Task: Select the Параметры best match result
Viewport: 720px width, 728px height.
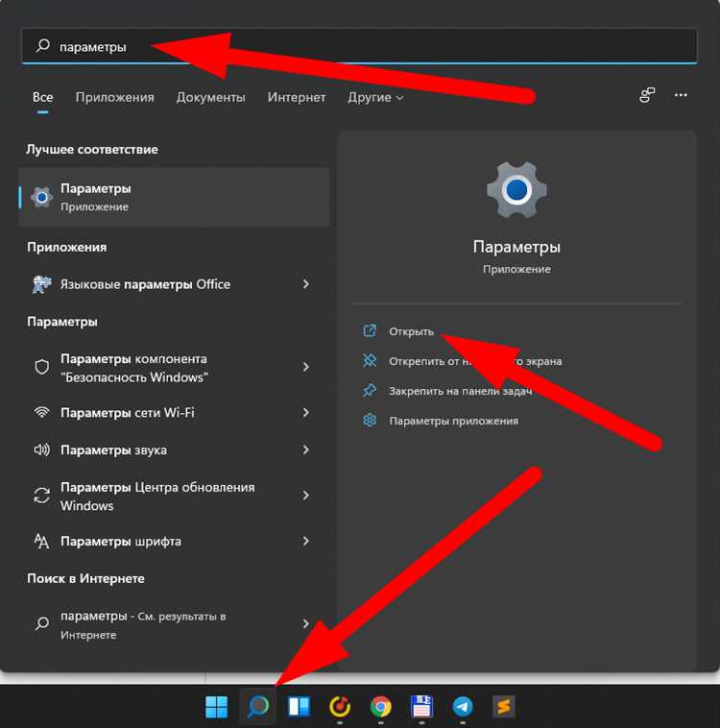Action: point(175,197)
